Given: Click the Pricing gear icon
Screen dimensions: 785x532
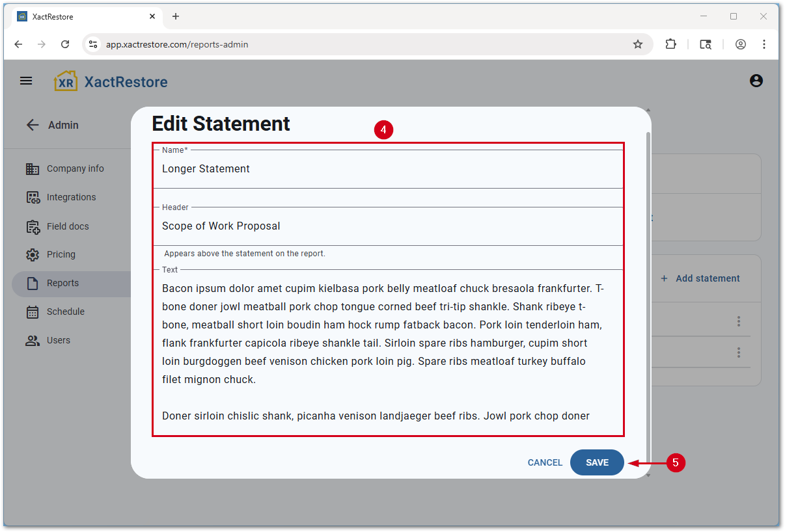Looking at the screenshot, I should tap(33, 254).
